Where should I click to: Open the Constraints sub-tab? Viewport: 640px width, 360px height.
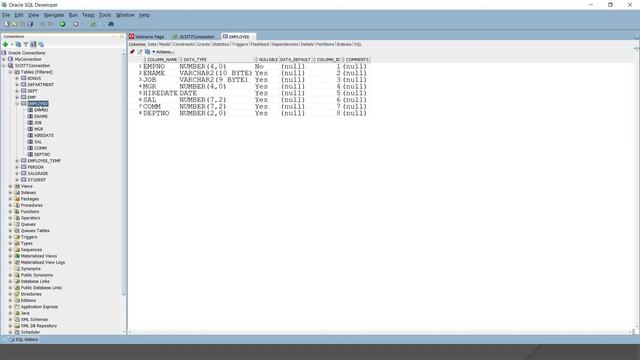coord(184,44)
